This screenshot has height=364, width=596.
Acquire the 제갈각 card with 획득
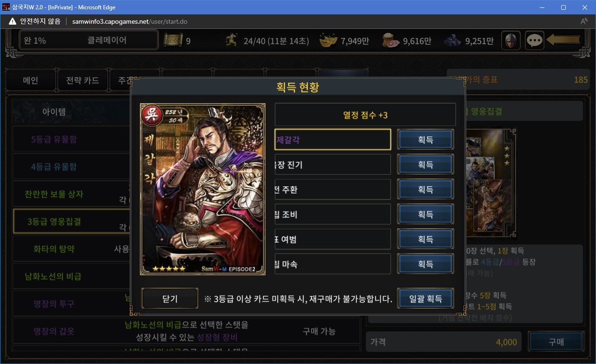[425, 139]
